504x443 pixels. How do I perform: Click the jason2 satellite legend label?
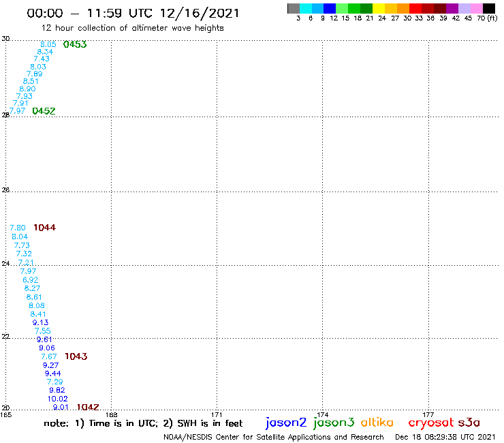tap(286, 423)
